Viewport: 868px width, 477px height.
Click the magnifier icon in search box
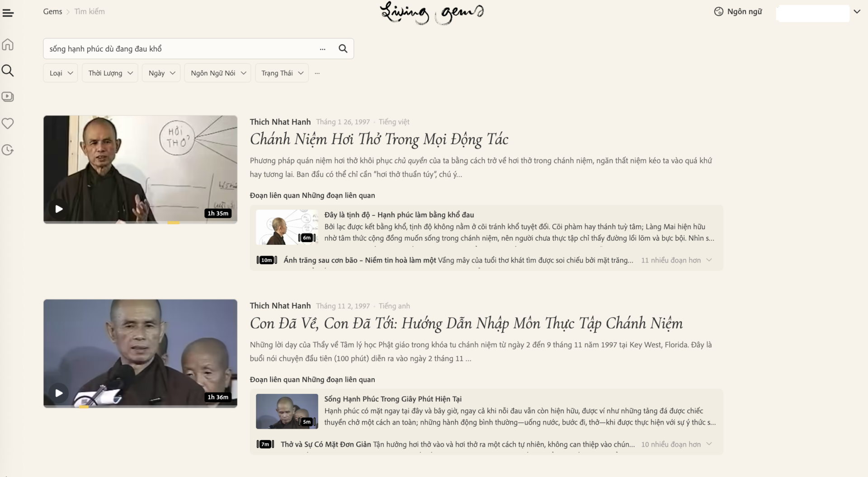click(x=343, y=49)
